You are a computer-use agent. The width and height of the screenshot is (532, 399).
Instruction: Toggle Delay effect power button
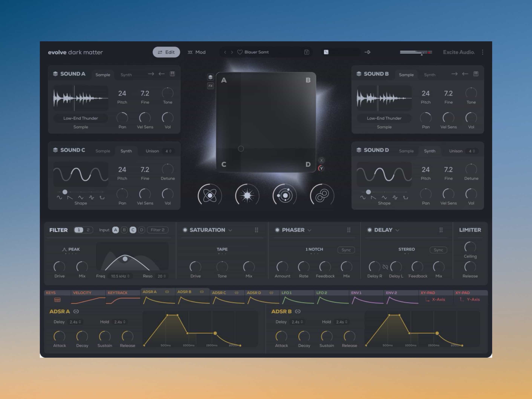369,230
